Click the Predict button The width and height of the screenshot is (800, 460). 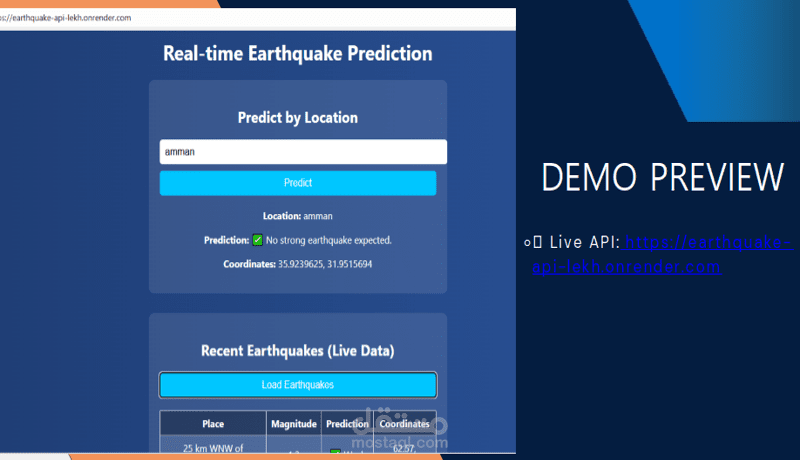click(x=298, y=183)
